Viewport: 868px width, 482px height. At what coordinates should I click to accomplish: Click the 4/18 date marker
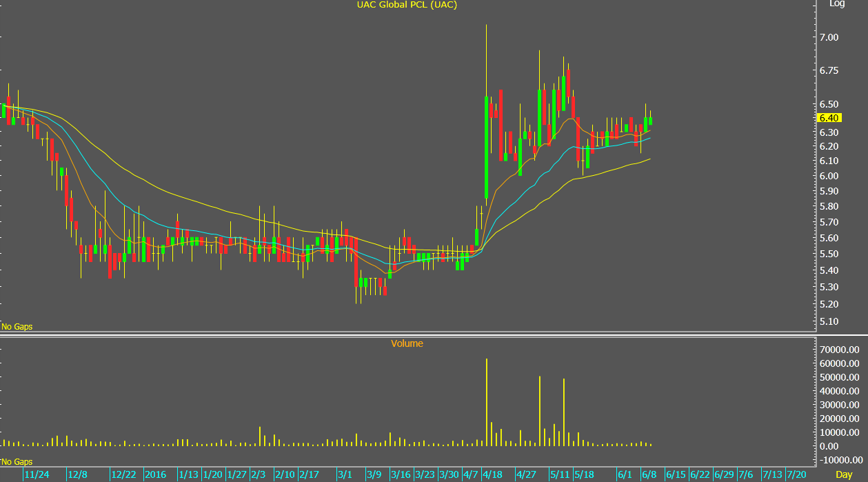[x=492, y=474]
